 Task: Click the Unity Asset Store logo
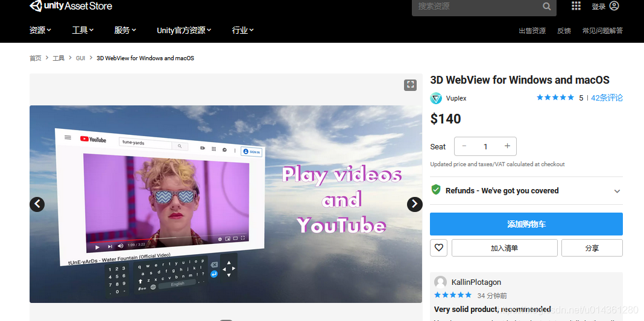pyautogui.click(x=71, y=6)
